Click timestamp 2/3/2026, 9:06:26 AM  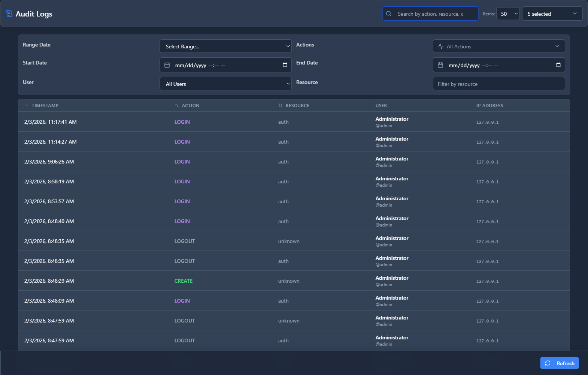click(x=49, y=162)
